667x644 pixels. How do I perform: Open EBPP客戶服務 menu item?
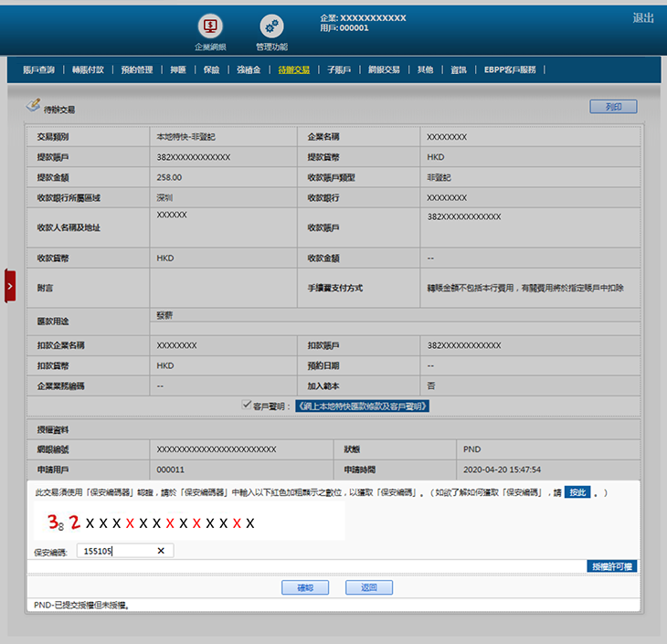pos(515,69)
